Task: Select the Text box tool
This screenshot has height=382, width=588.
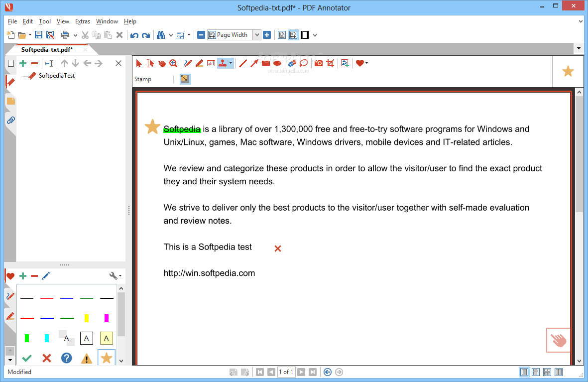Action: [211, 63]
